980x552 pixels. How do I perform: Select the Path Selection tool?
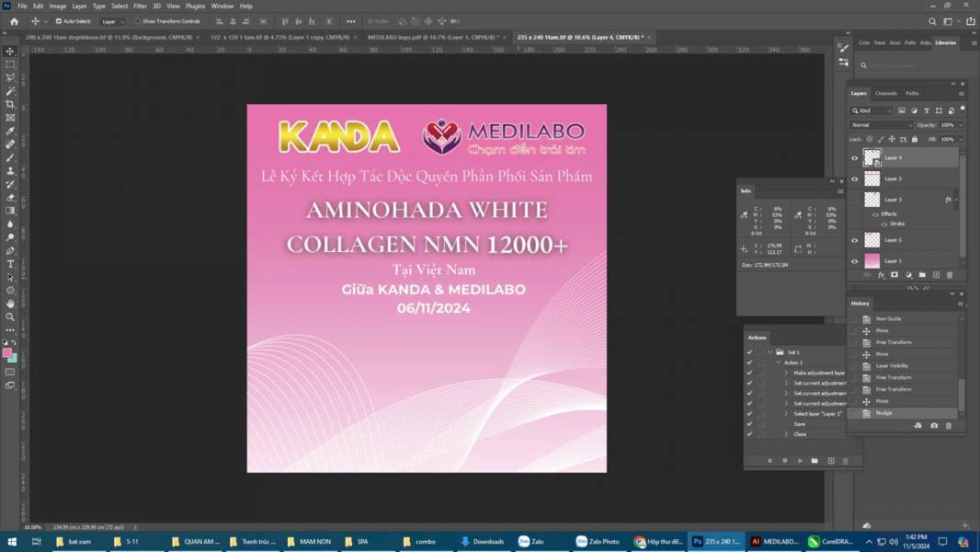(x=10, y=277)
